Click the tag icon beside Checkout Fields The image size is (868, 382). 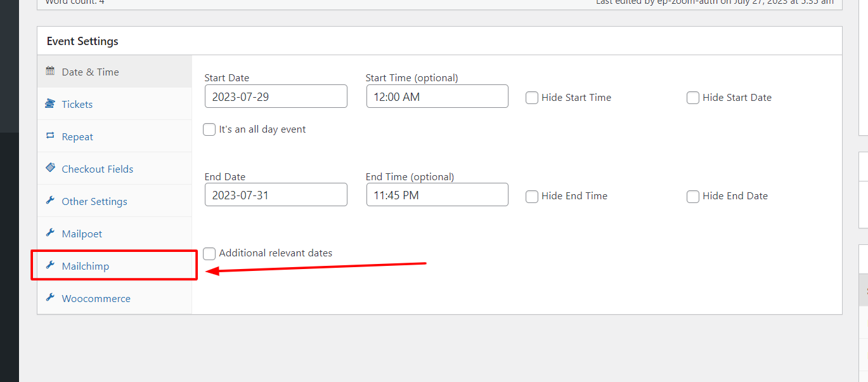50,168
